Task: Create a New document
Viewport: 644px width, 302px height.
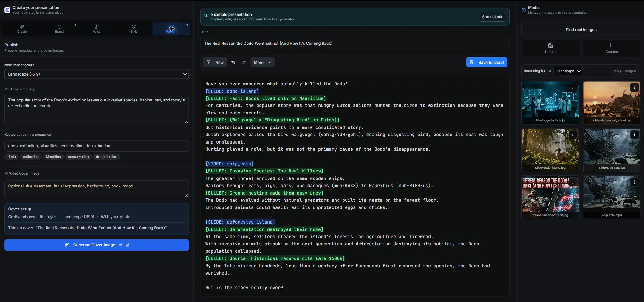Action: pyautogui.click(x=215, y=62)
